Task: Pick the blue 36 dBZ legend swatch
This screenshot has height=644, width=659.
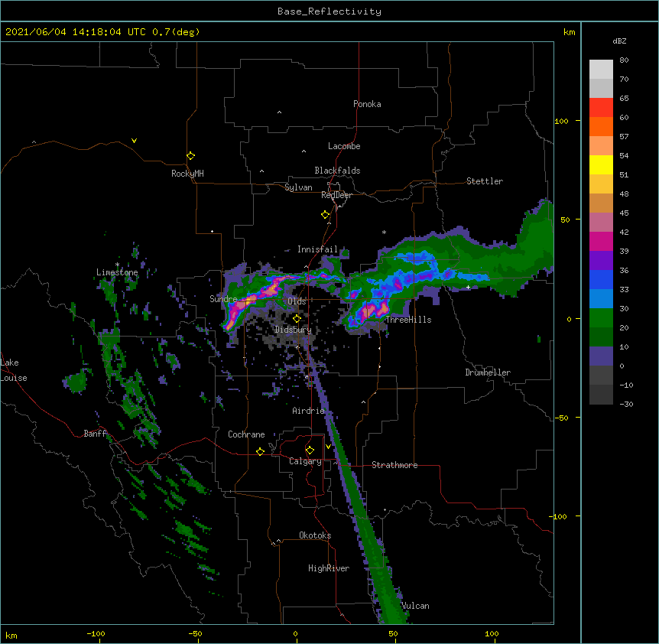Action: (x=601, y=279)
